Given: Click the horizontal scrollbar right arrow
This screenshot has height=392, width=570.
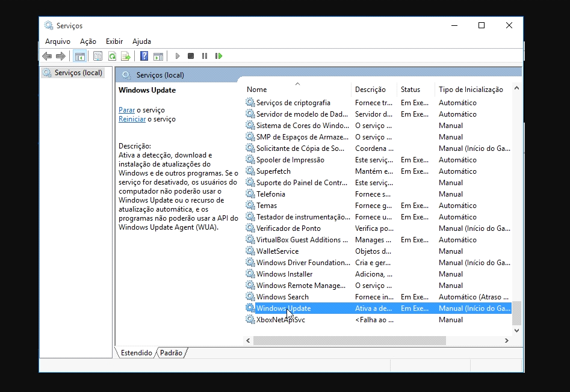Looking at the screenshot, I should (x=506, y=340).
